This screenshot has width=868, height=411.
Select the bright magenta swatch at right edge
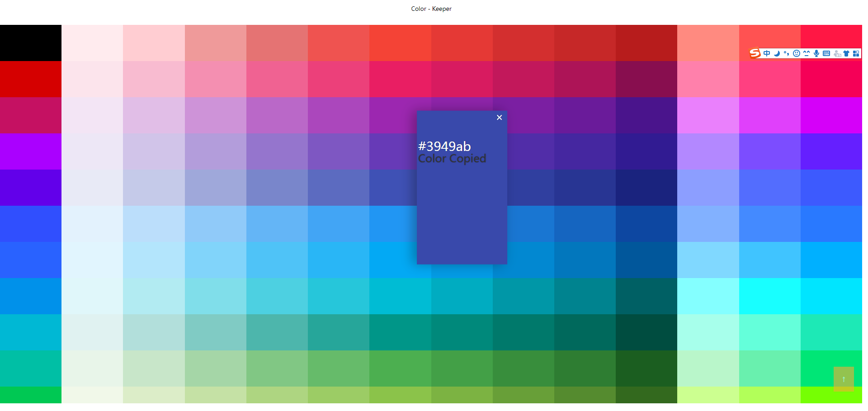pyautogui.click(x=831, y=115)
